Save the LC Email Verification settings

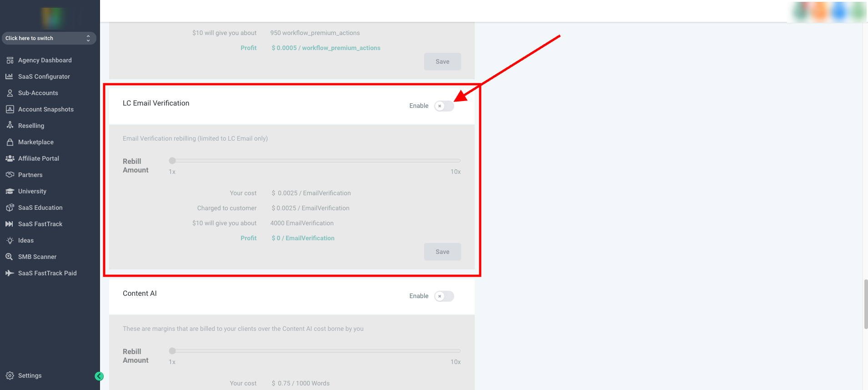442,252
